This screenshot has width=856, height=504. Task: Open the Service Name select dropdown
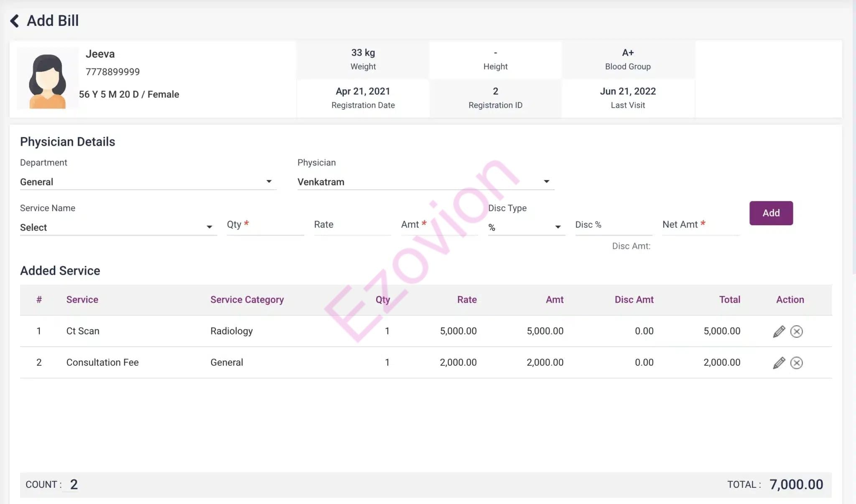117,228
